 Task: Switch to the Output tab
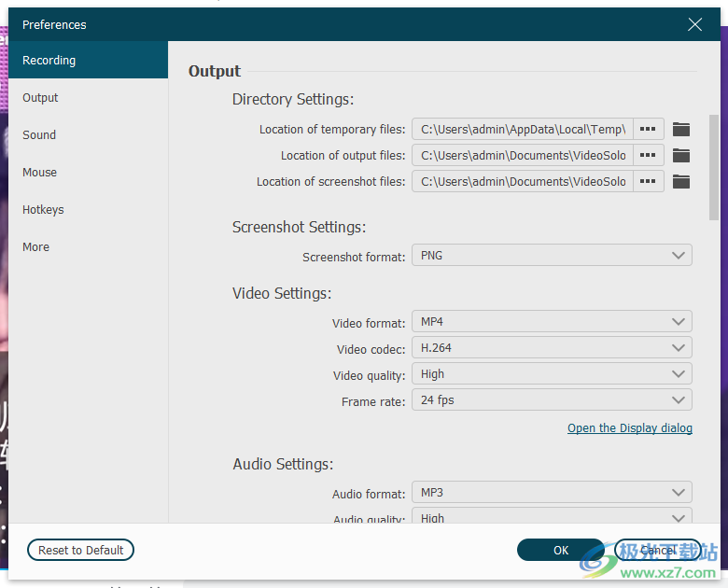(89, 98)
